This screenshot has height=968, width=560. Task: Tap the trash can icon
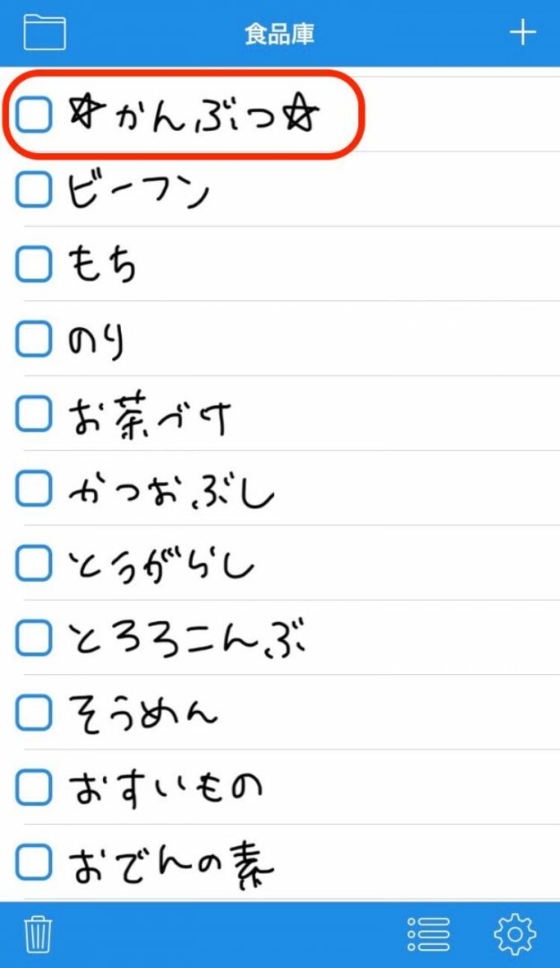tap(38, 934)
